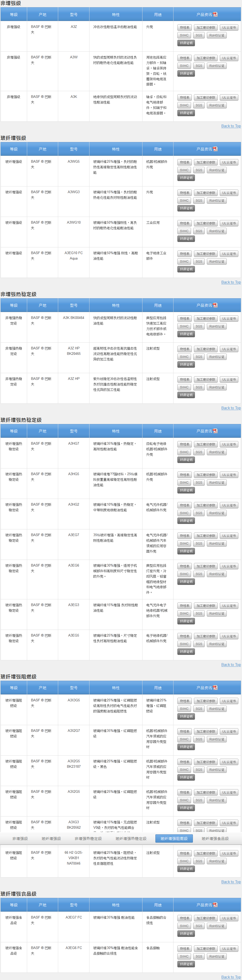Click 加工建议参数 button for A3W

pos(206,58)
